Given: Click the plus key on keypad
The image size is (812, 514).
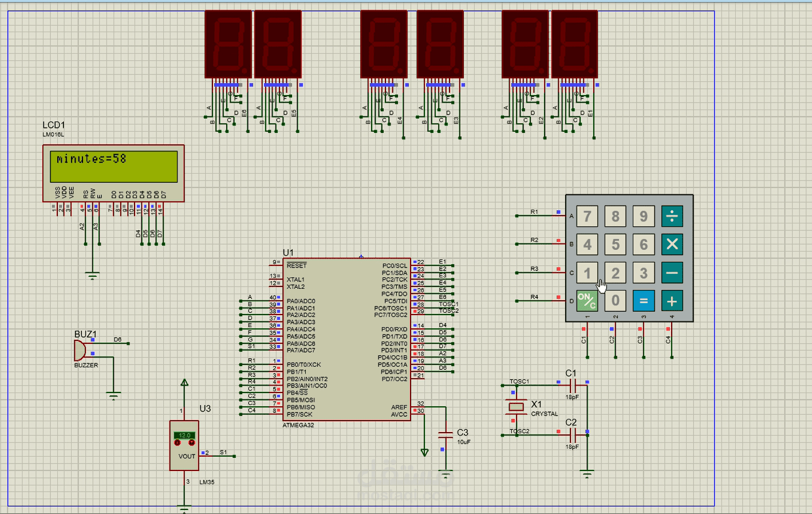Looking at the screenshot, I should [x=672, y=301].
